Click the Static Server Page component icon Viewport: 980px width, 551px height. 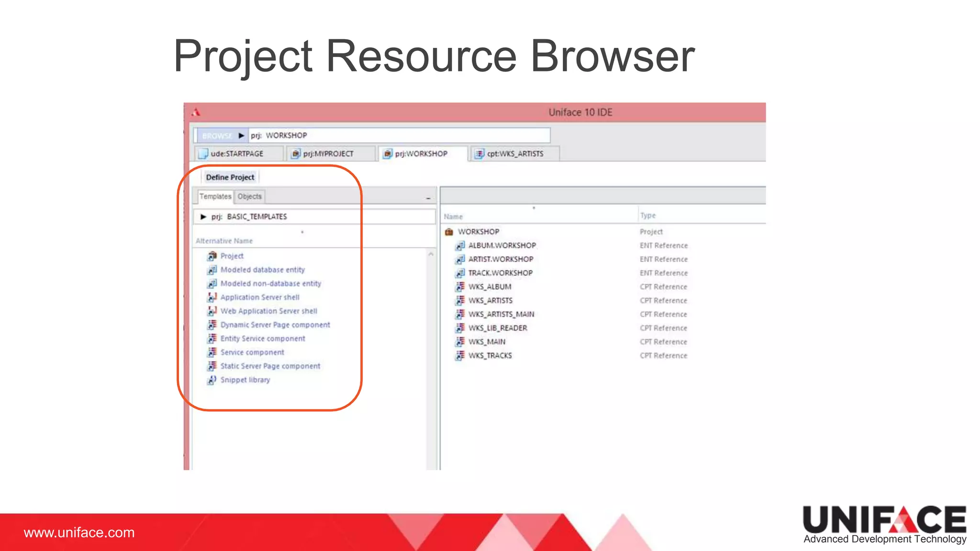[212, 366]
